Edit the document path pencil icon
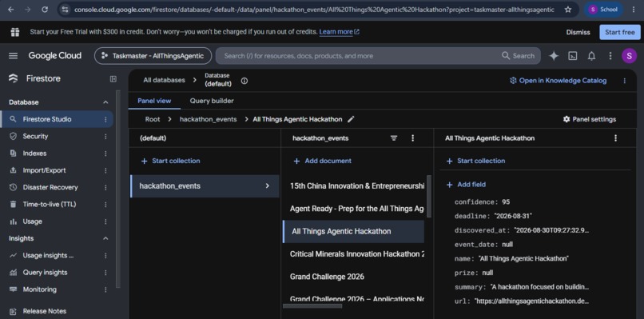Screen dimensions: 644x319 coord(351,119)
